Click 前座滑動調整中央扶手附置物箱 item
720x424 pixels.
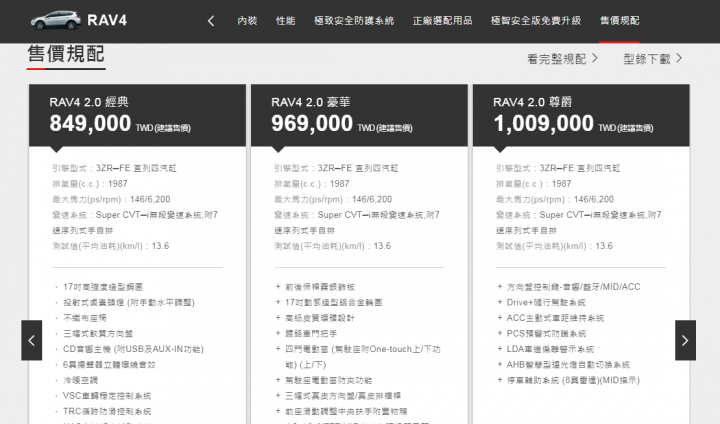click(346, 412)
